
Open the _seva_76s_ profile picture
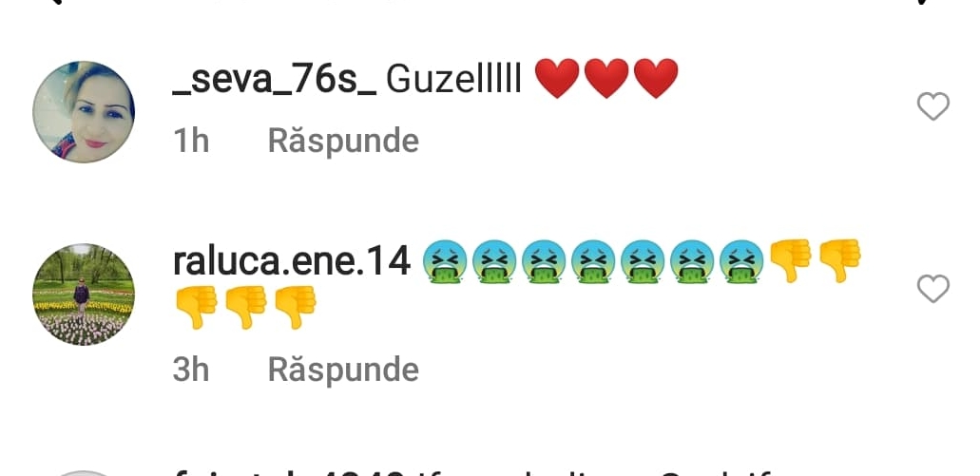click(x=84, y=112)
